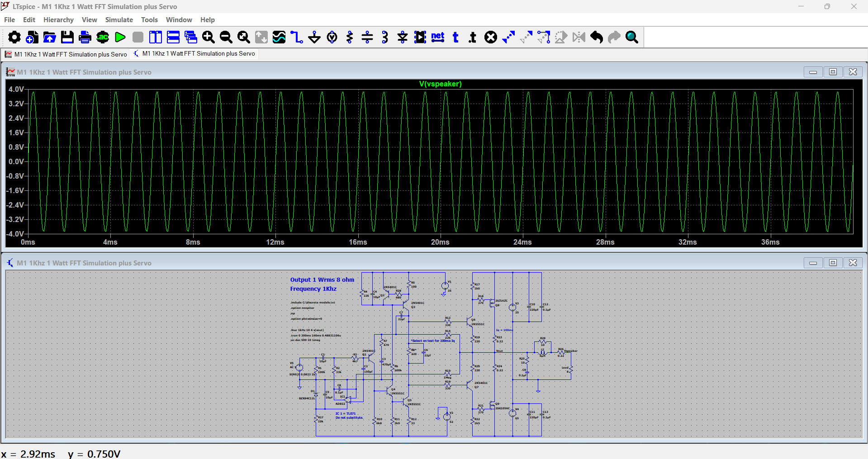The height and width of the screenshot is (459, 868).
Task: Open Configure Analysis (.ac) icon
Action: click(103, 37)
